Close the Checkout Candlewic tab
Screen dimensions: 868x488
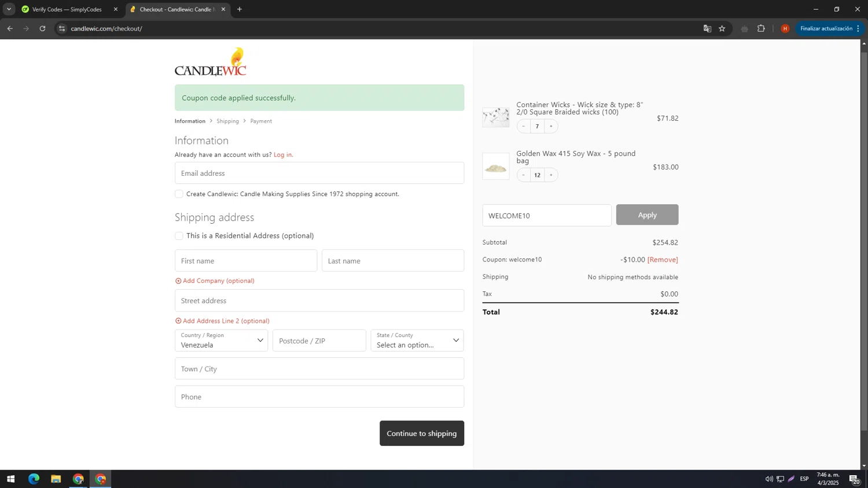click(x=223, y=9)
